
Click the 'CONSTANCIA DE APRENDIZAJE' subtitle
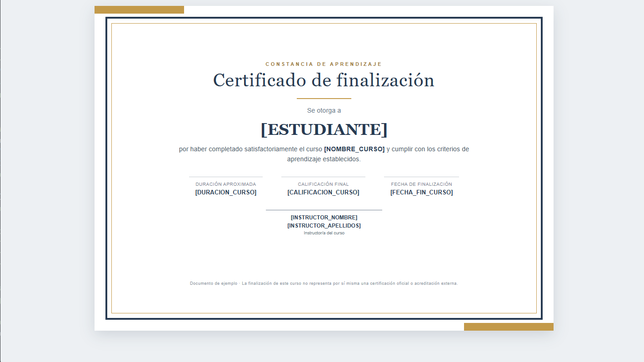click(324, 64)
